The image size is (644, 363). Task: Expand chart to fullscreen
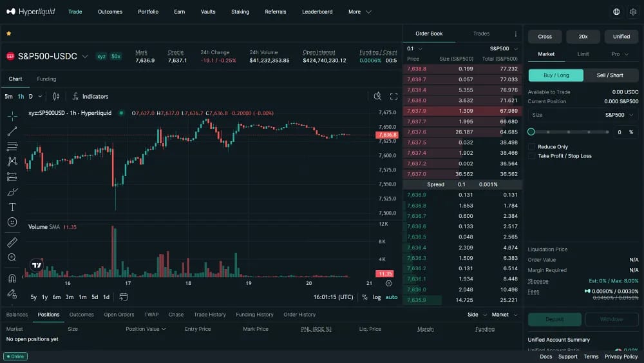(393, 96)
